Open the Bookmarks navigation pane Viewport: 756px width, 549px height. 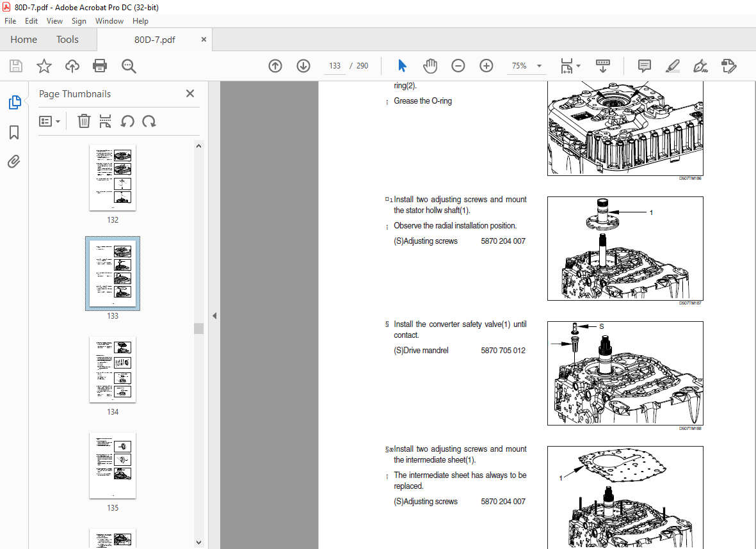pos(15,132)
